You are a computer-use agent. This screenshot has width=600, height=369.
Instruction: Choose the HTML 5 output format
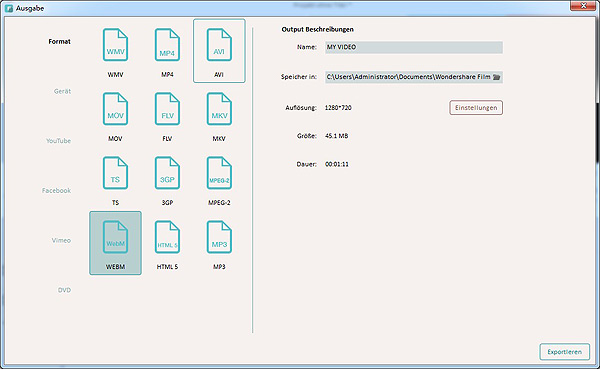point(167,237)
